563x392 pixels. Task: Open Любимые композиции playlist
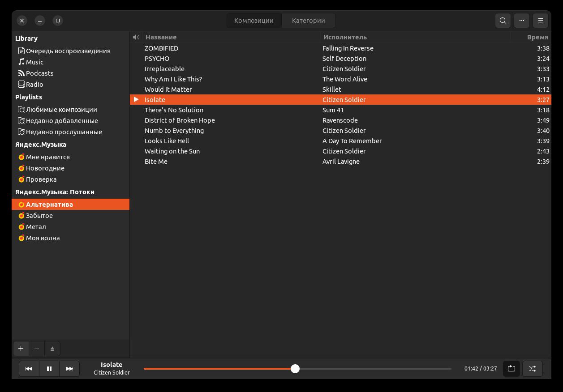tap(70, 110)
